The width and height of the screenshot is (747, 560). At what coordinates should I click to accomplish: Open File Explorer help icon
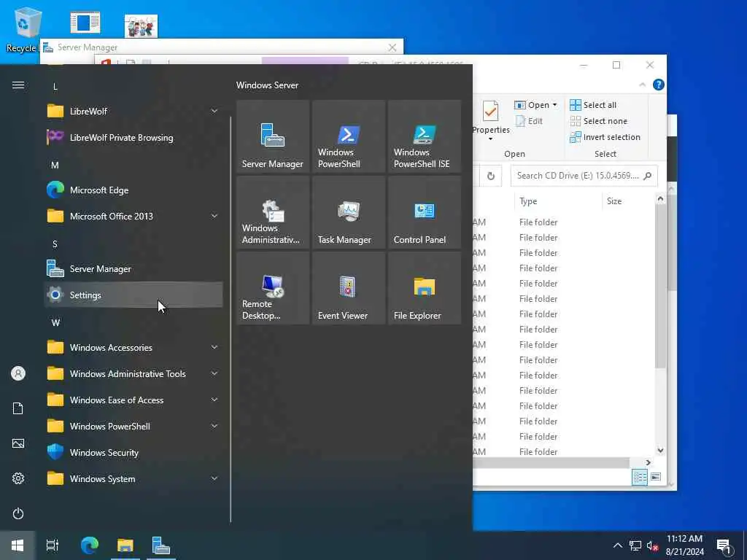(659, 85)
